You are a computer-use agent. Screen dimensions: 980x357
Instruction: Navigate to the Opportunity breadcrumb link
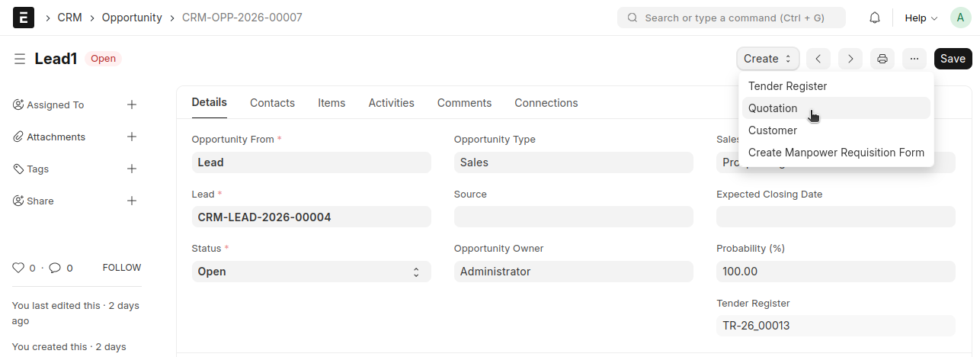(132, 18)
